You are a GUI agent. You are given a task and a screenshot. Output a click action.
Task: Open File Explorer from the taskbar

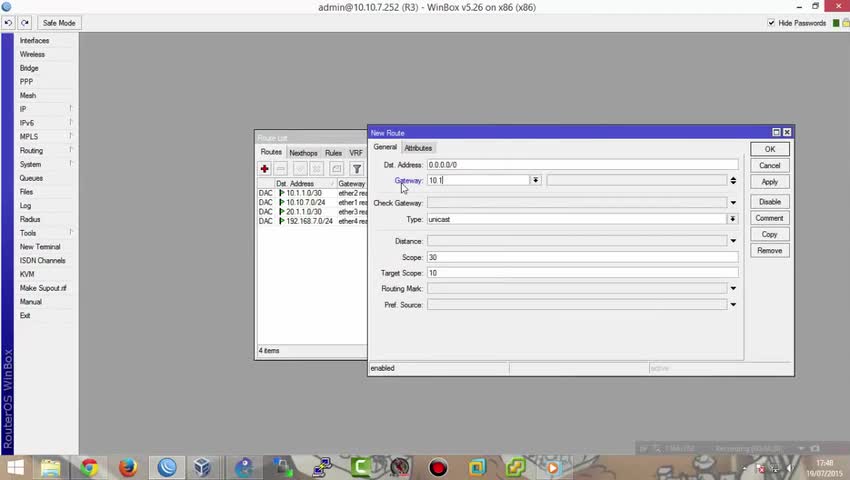[x=50, y=467]
